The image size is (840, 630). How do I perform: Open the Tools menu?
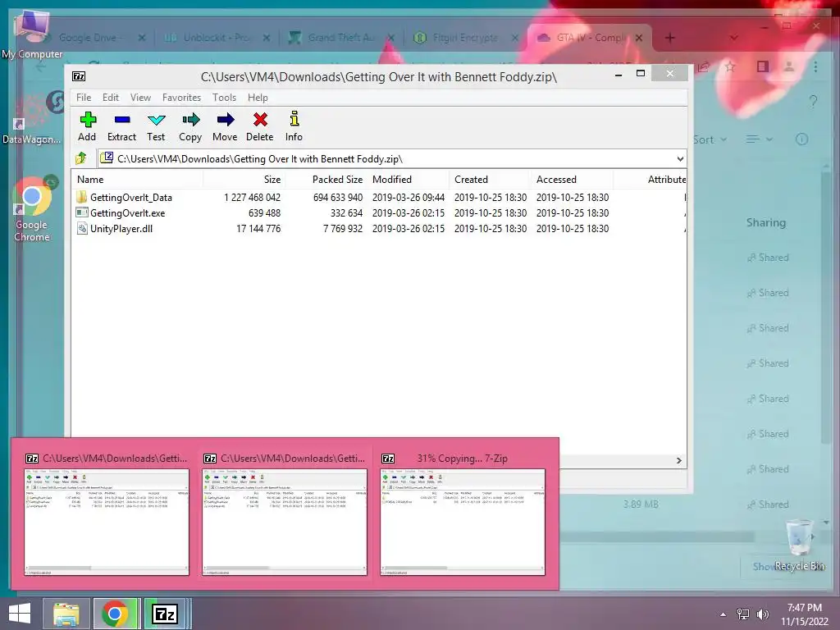coord(224,98)
